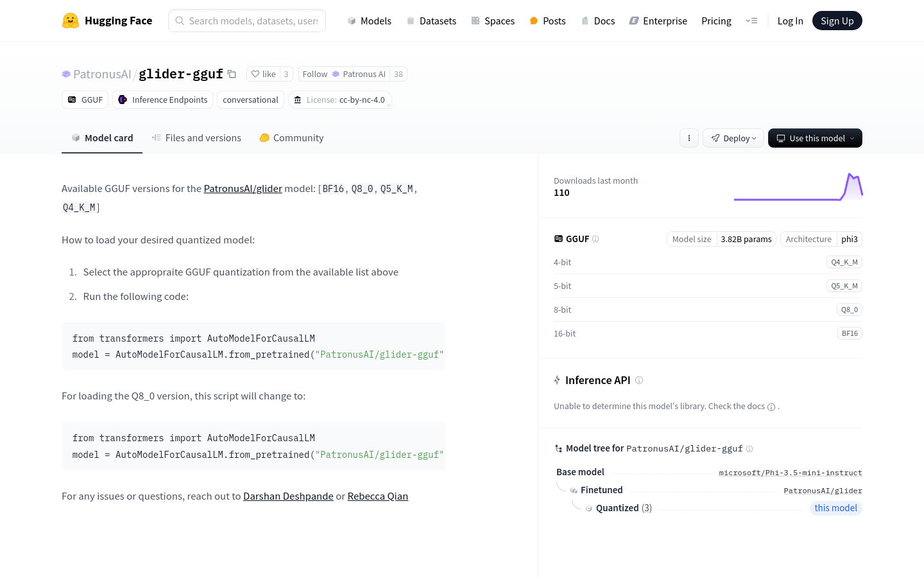The image size is (924, 578).
Task: Select the BF16 quantization badge
Action: [850, 333]
